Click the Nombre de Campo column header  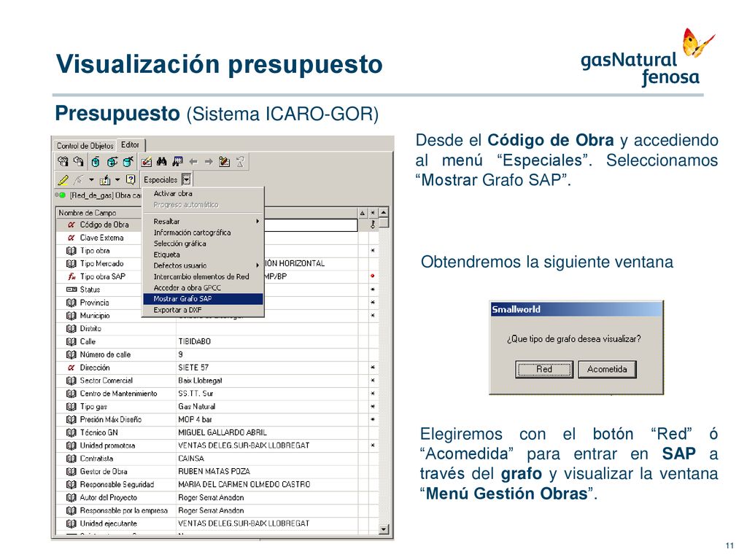(99, 213)
